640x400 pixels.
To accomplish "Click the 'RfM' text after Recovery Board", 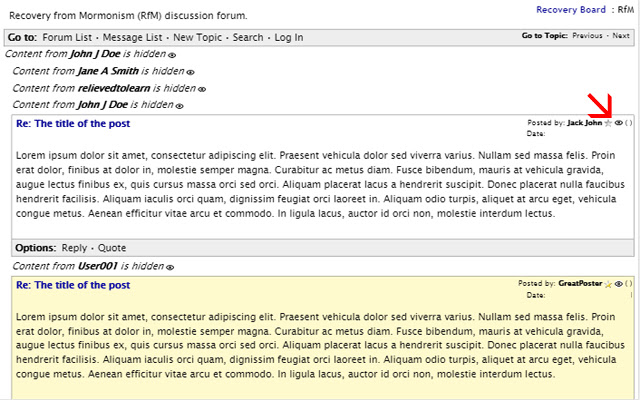I will (x=626, y=10).
